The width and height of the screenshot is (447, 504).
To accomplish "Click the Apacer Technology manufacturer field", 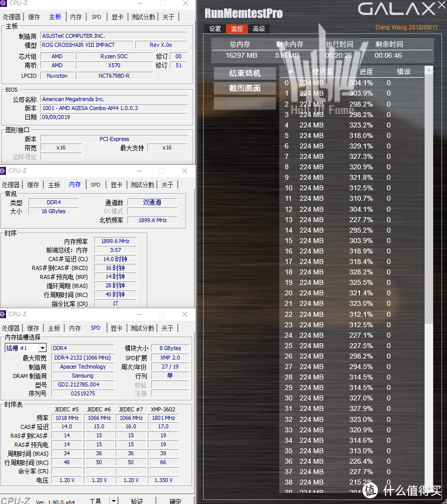I will (83, 367).
